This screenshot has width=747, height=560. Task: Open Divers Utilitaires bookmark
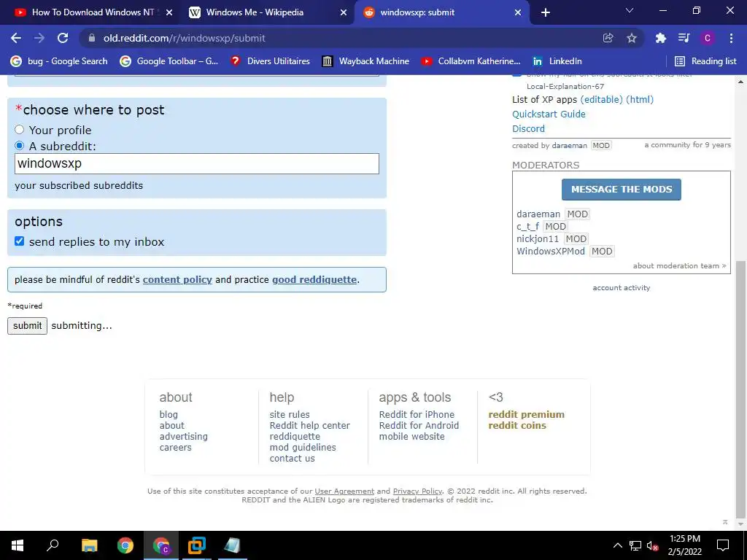(x=270, y=61)
